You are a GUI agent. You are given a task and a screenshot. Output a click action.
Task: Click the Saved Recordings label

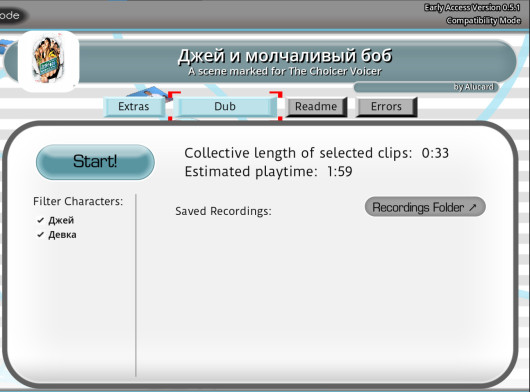223,211
